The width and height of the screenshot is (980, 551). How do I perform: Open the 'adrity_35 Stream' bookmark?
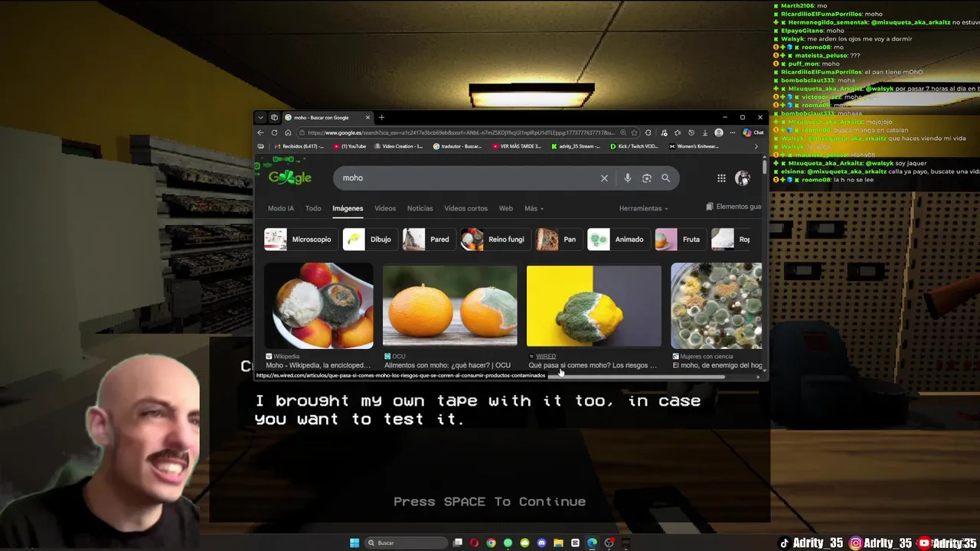click(x=576, y=146)
